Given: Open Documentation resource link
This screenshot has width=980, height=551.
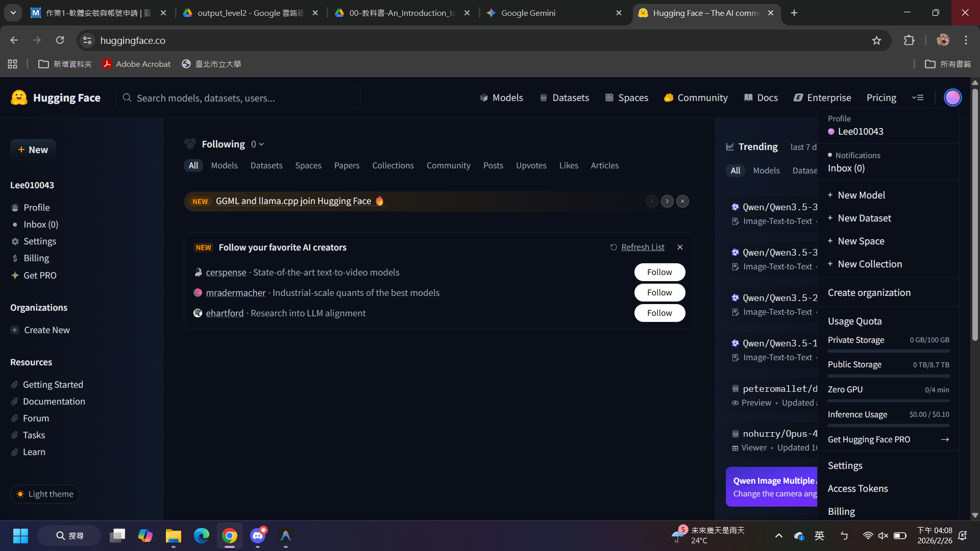Looking at the screenshot, I should click(x=48, y=401).
